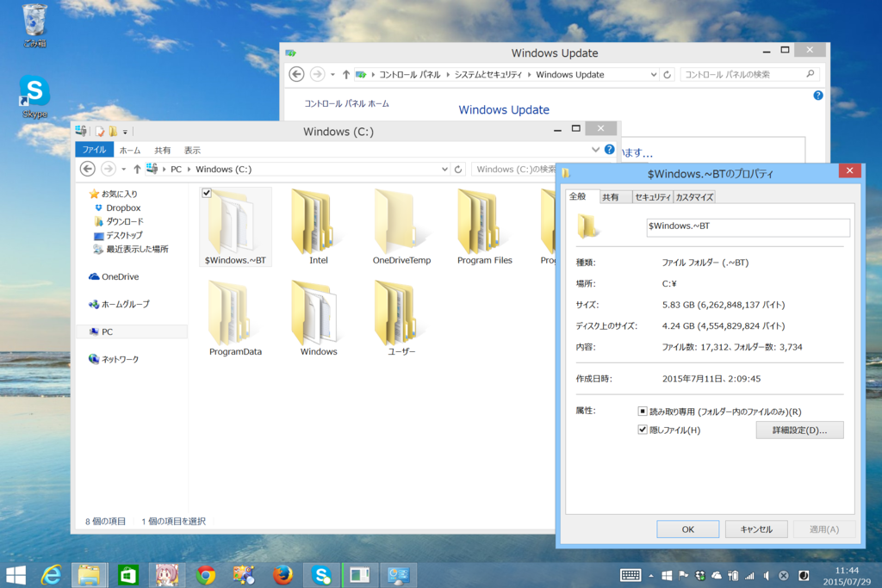
Task: Open the ファイル menu tab
Action: click(94, 150)
